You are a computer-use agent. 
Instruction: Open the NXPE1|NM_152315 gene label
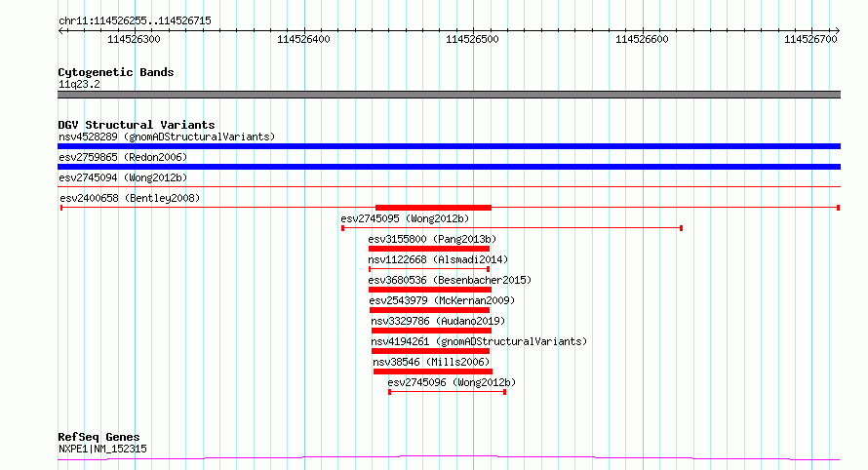click(x=102, y=449)
